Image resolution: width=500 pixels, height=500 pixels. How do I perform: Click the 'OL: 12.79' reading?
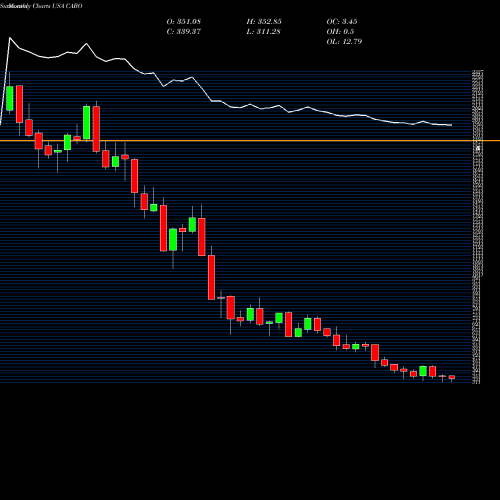(344, 42)
